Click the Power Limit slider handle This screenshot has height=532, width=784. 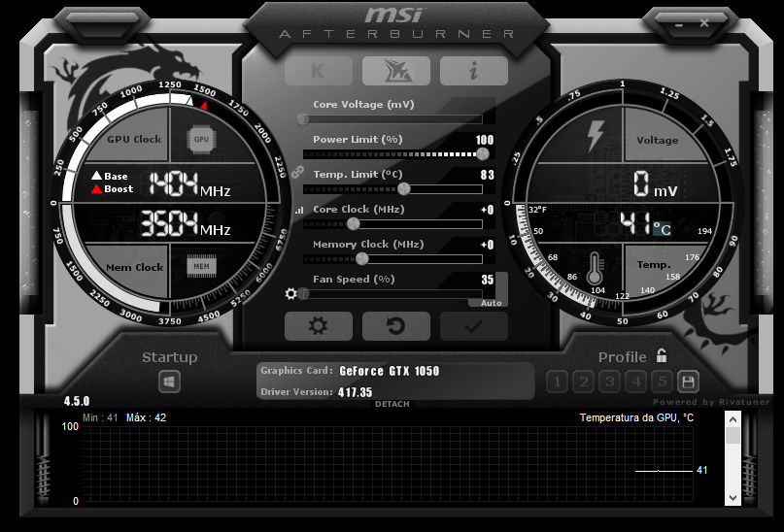[x=483, y=153]
